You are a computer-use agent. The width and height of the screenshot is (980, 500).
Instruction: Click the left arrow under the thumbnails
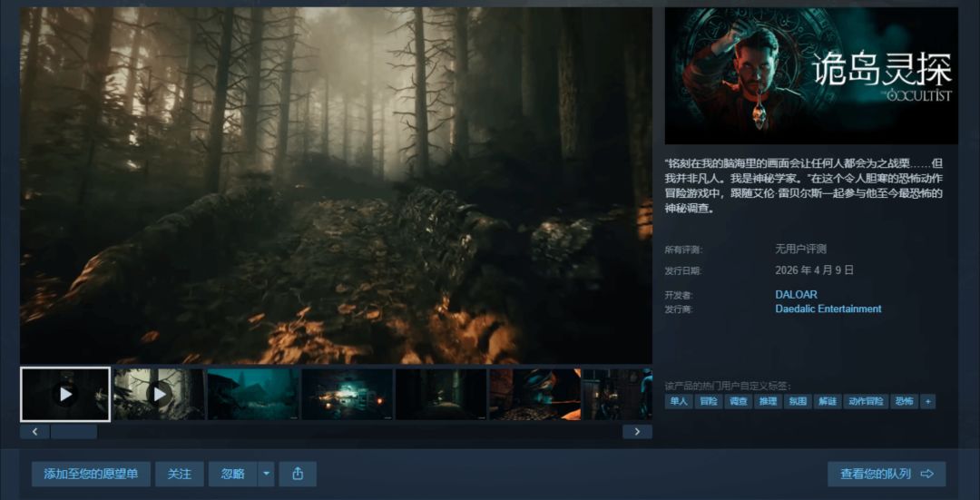pos(35,432)
